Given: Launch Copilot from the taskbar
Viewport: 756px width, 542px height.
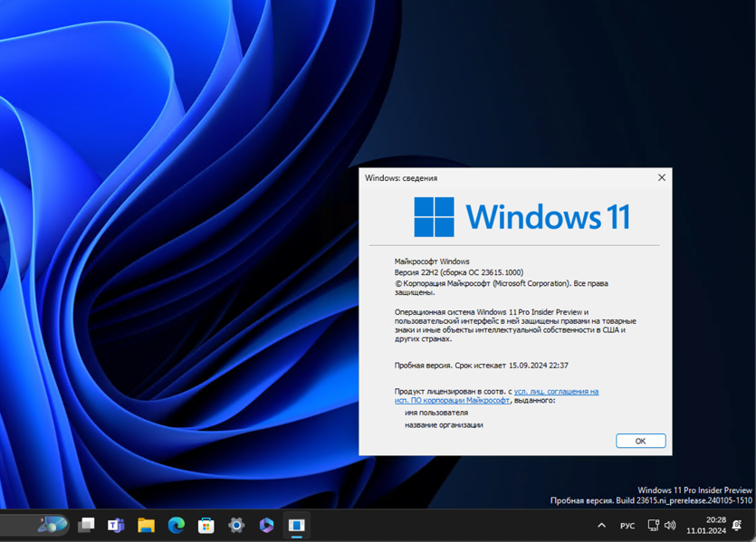Looking at the screenshot, I should [266, 524].
